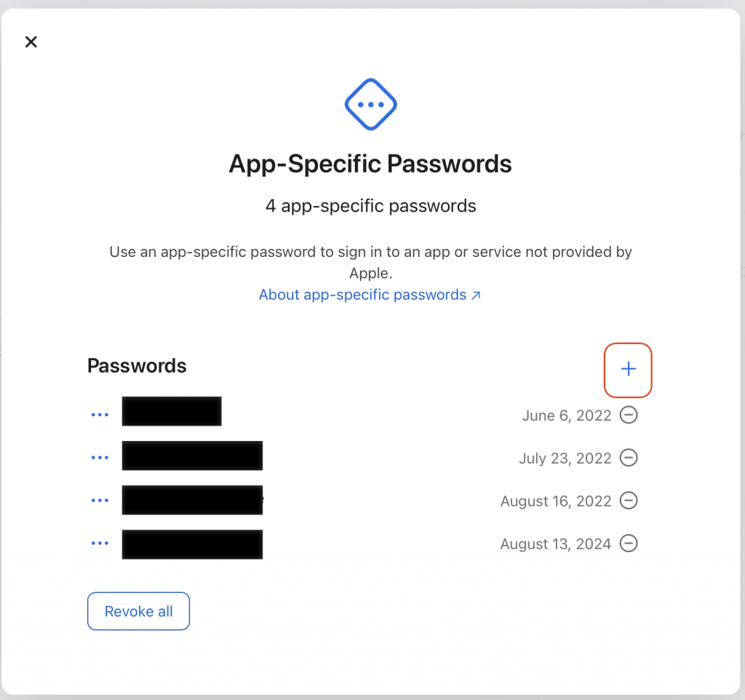The image size is (745, 700).
Task: Select the second password's name label
Action: point(192,456)
